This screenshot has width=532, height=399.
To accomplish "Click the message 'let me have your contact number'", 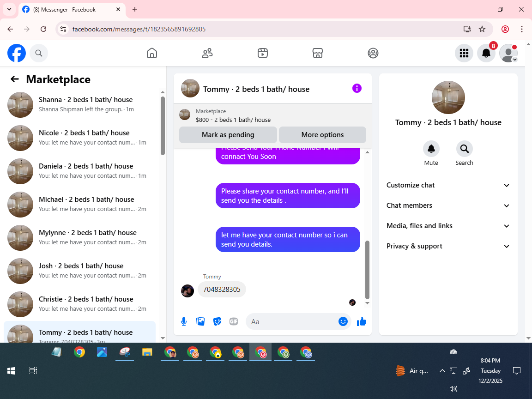I will (288, 240).
